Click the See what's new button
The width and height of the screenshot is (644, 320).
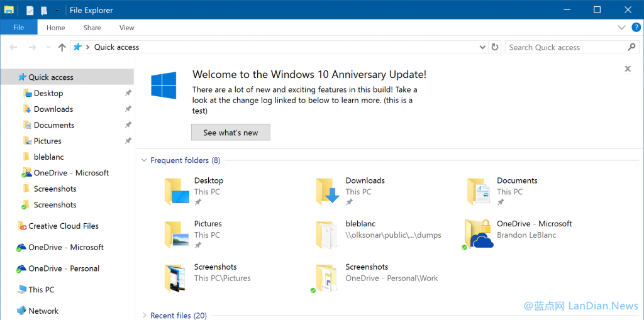[231, 132]
